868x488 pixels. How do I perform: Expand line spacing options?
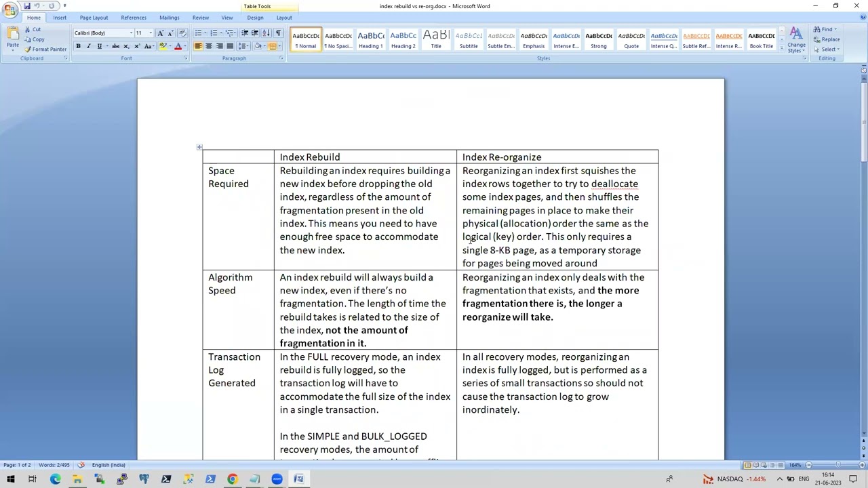click(x=244, y=46)
